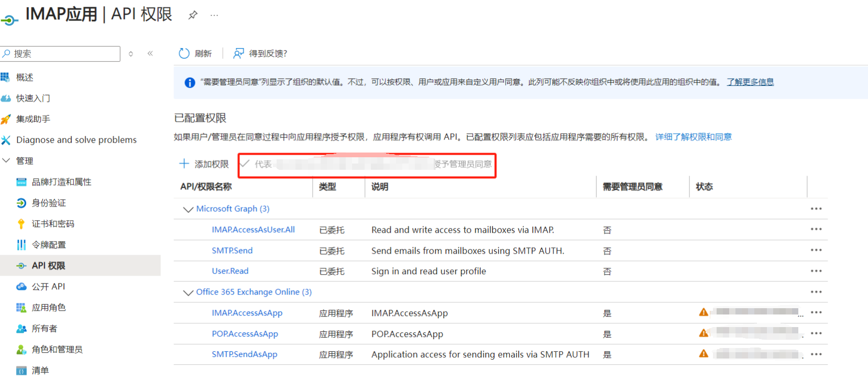
Task: Click the warning icon in IMAP.AccessAsApp row
Action: [x=704, y=312]
